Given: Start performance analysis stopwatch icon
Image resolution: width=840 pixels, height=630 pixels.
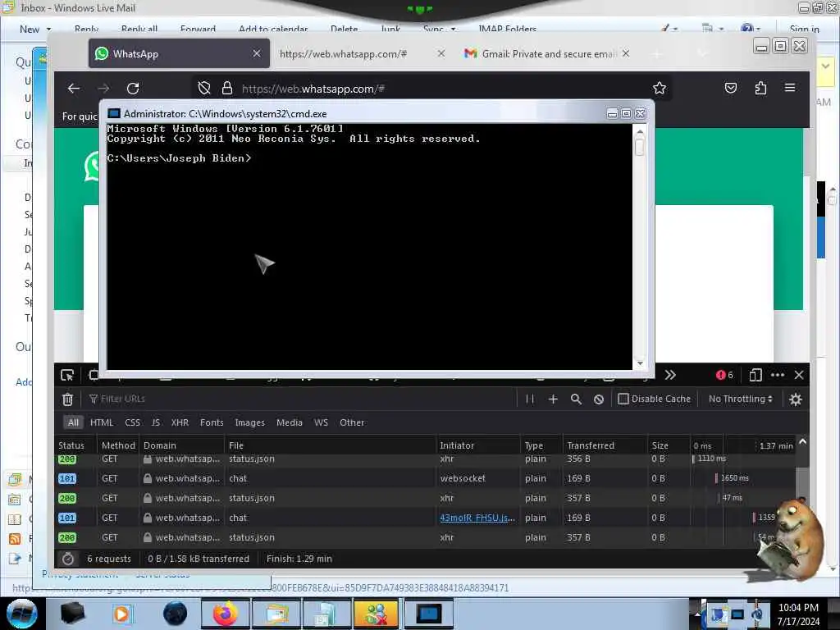Looking at the screenshot, I should coord(68,559).
